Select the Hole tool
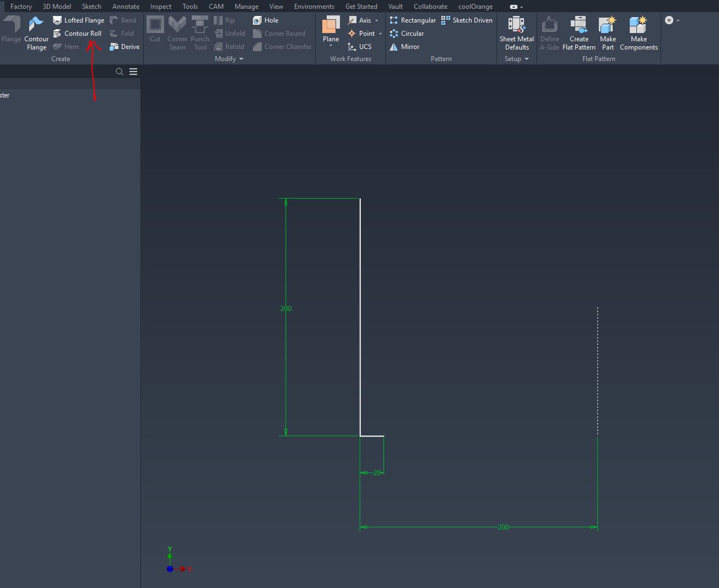The height and width of the screenshot is (588, 719). 266,20
